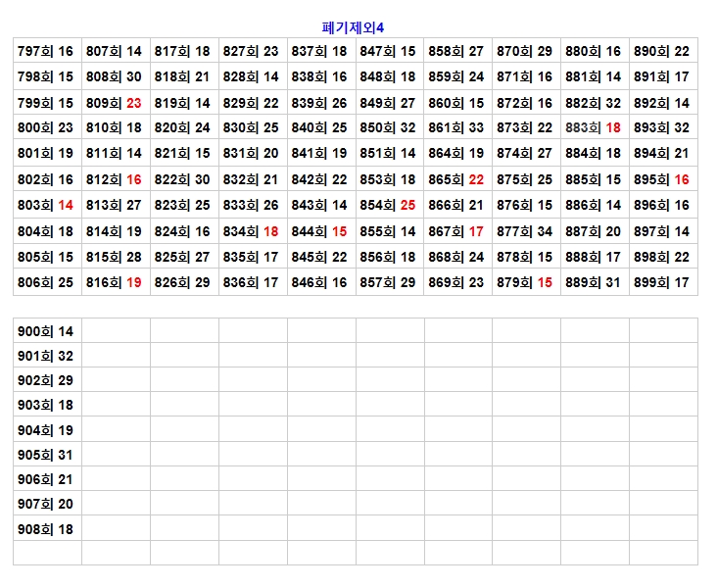Select the cell 895회 16
The height and width of the screenshot is (588, 718).
[x=662, y=179]
